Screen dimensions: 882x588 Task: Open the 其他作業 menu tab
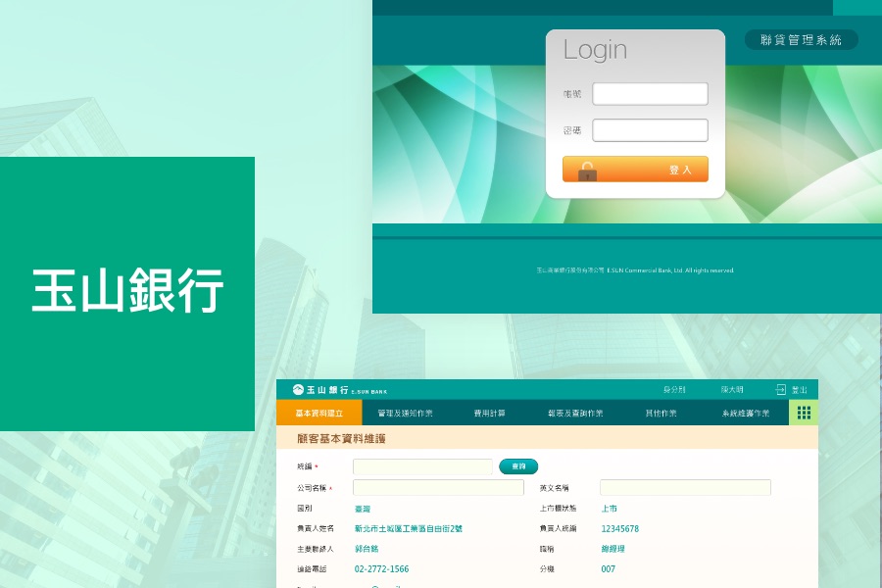661,413
